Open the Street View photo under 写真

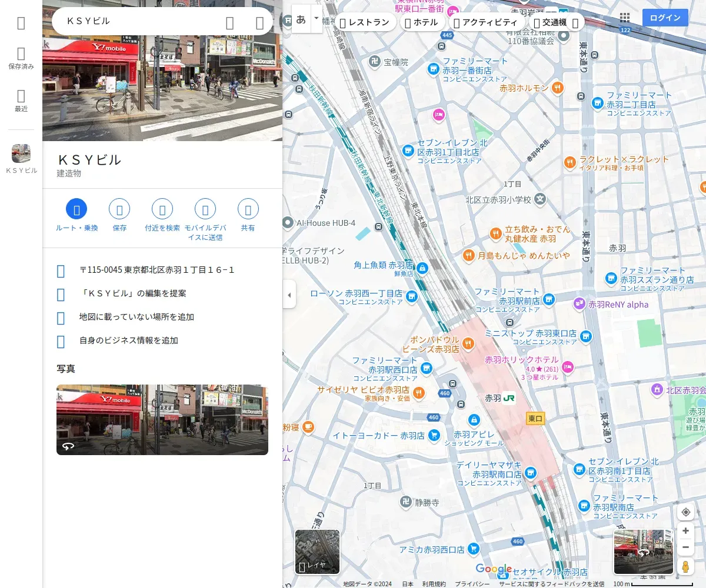[162, 420]
